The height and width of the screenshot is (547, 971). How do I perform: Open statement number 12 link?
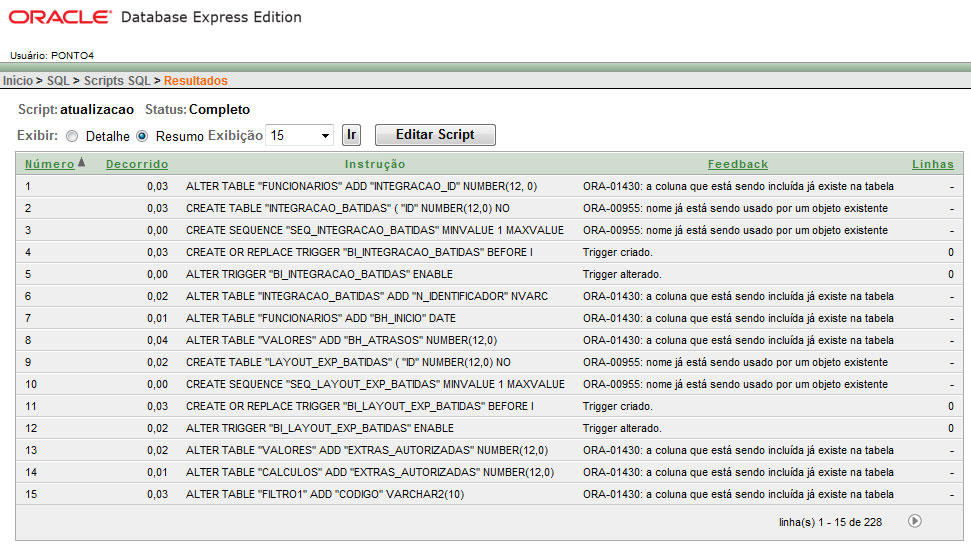click(31, 428)
